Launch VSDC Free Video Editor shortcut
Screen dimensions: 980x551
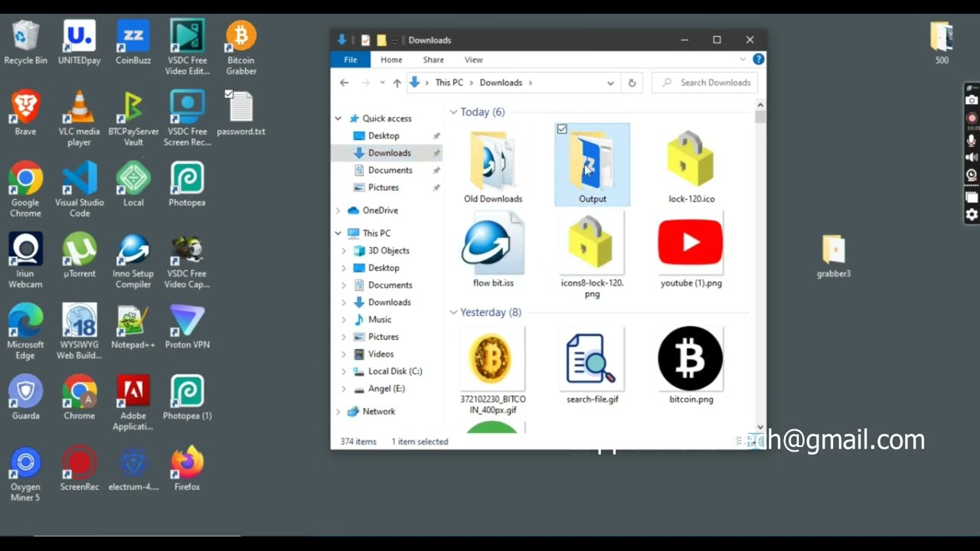(x=187, y=47)
